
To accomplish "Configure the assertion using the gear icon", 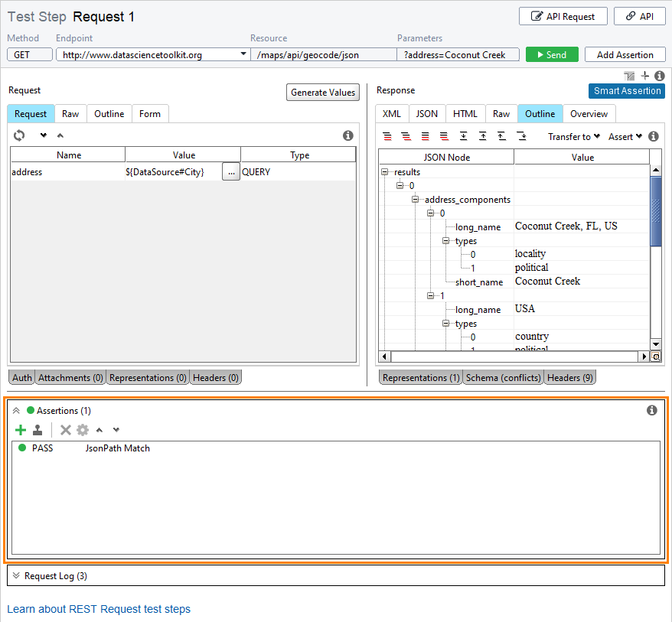I will [83, 430].
